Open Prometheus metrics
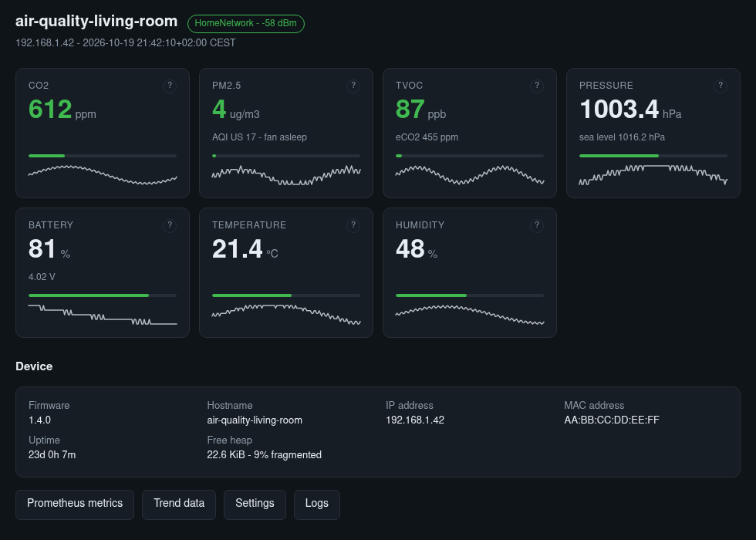The width and height of the screenshot is (756, 540). point(75,505)
